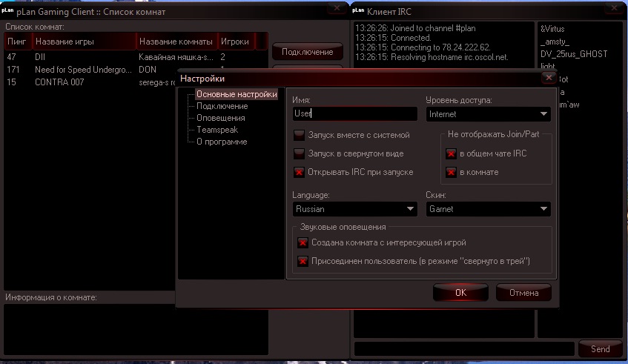Open the Скин dropdown showing Garnet
The width and height of the screenshot is (628, 364).
coord(489,209)
